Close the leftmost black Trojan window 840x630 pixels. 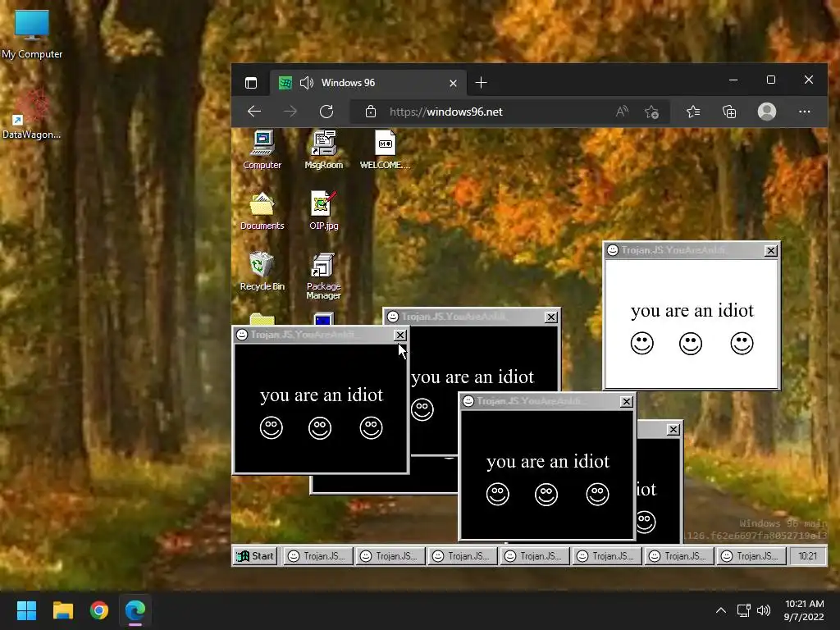(x=399, y=335)
